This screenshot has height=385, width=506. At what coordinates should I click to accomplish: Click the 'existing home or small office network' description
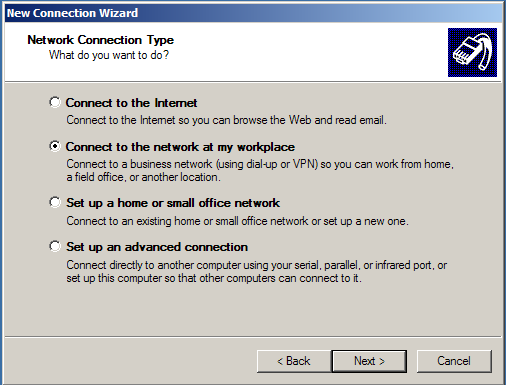[x=222, y=221]
